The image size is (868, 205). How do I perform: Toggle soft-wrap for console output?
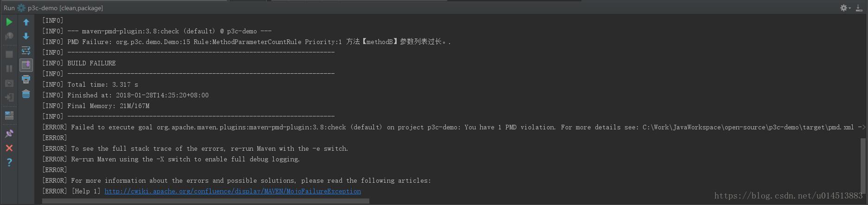coord(26,51)
